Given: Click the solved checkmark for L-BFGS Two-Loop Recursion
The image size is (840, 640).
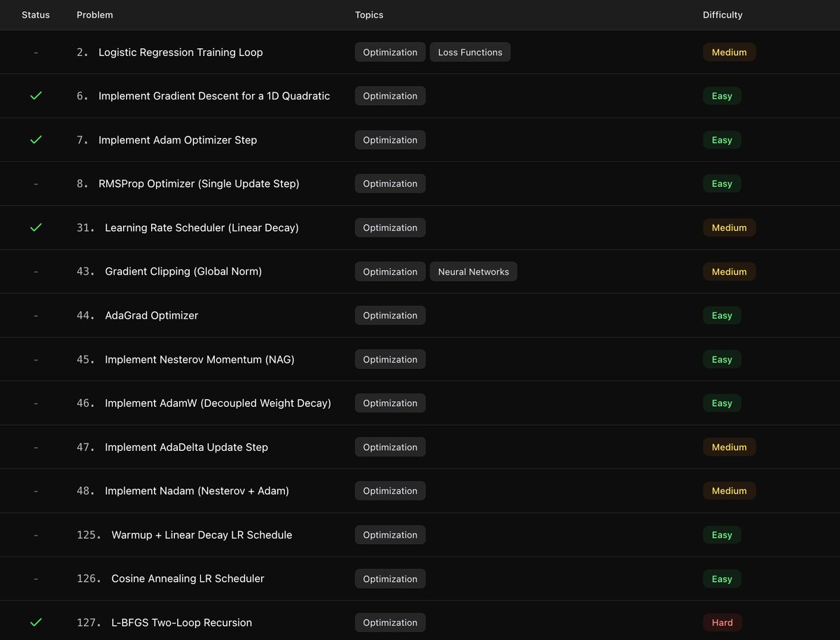Looking at the screenshot, I should click(36, 622).
